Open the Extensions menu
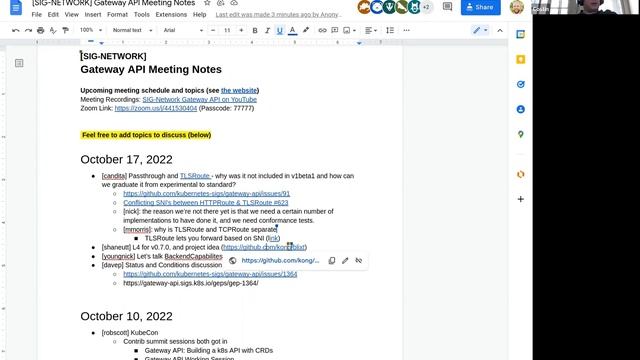640x360 pixels. click(x=171, y=14)
